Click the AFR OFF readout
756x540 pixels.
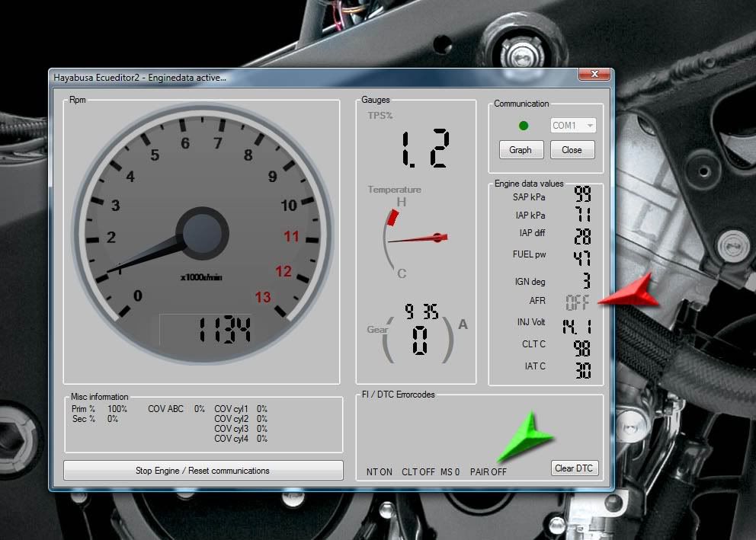(577, 302)
